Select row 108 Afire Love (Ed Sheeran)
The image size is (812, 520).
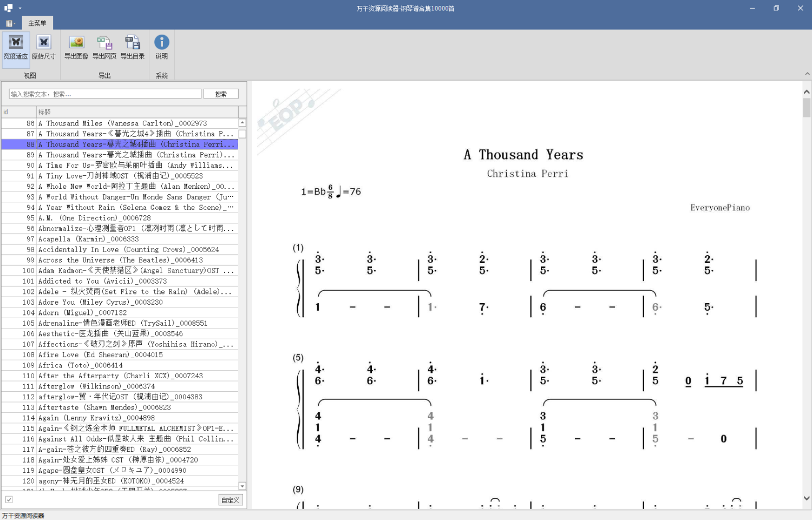click(120, 355)
